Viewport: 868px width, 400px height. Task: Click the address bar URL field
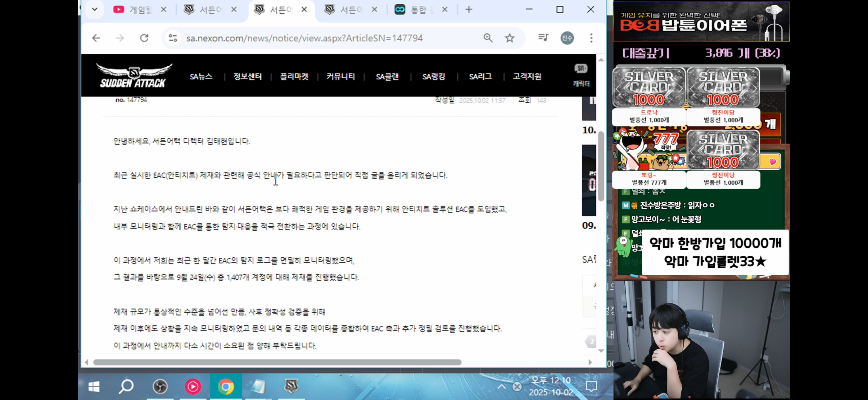click(x=304, y=38)
